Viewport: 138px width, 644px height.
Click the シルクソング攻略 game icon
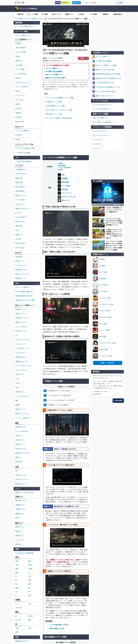click(x=95, y=330)
